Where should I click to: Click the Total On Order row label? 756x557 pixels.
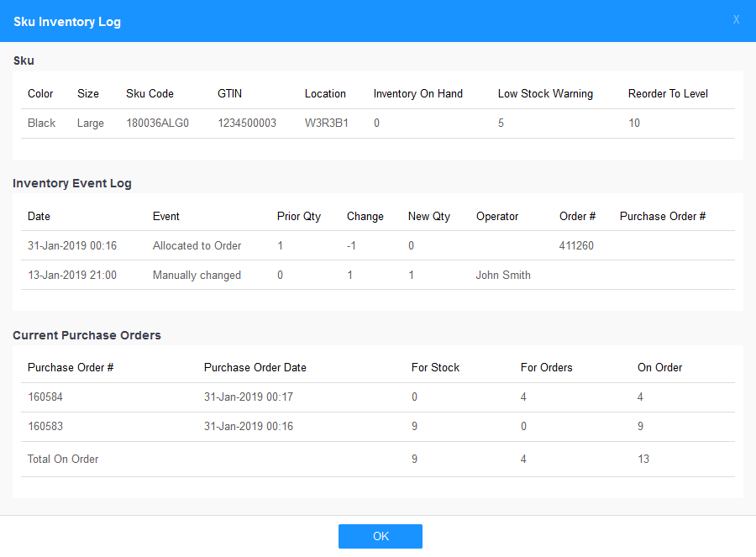[x=63, y=460]
